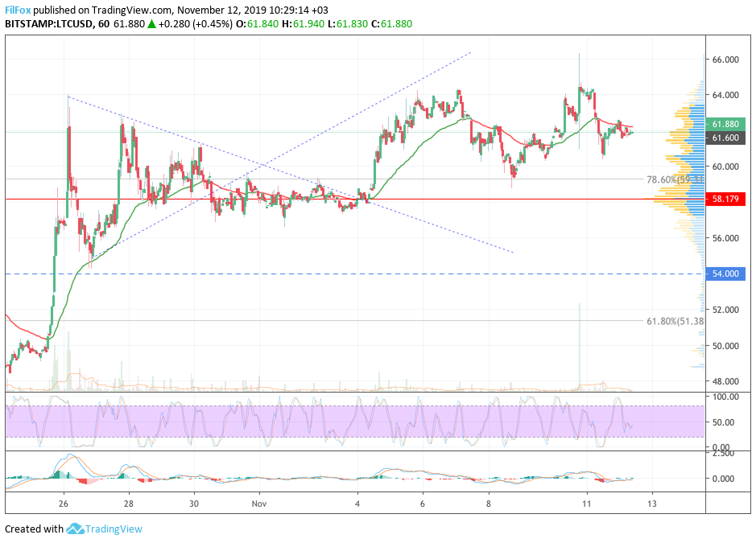Click the L:61.830 low value in header
The height and width of the screenshot is (543, 756).
coord(348,24)
